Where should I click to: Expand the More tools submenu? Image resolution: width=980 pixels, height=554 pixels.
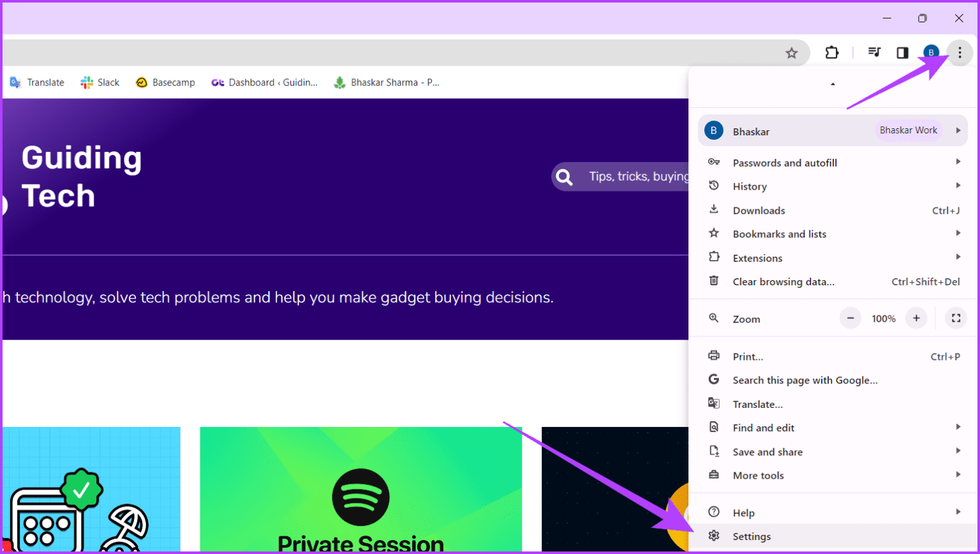(759, 475)
